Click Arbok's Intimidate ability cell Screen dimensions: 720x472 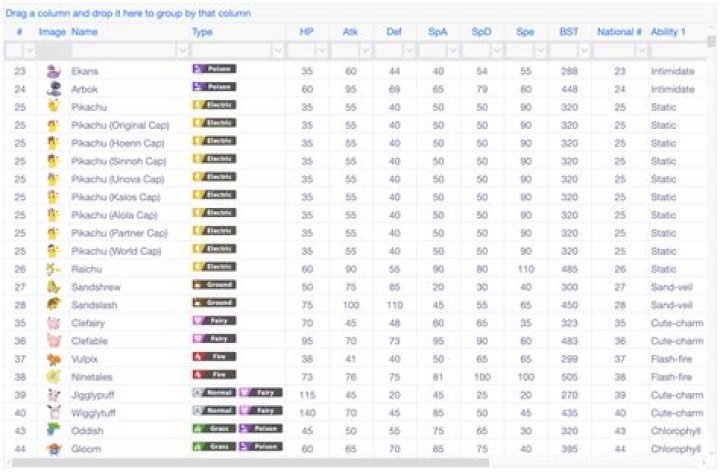[673, 89]
